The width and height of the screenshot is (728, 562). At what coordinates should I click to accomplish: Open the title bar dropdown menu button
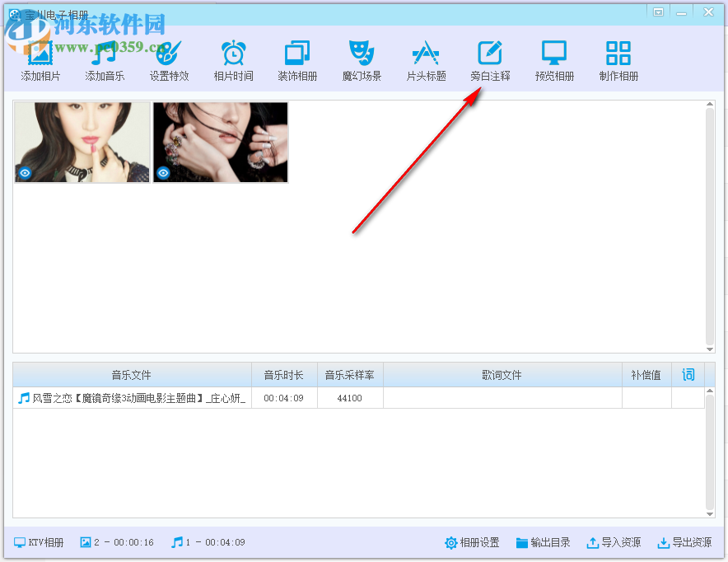[x=658, y=12]
